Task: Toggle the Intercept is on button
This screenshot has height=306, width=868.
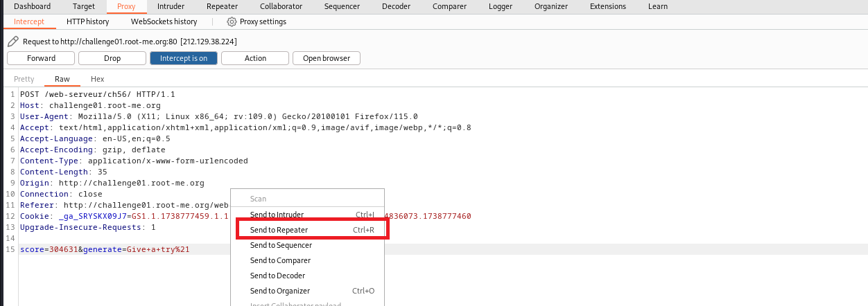Action: pos(183,58)
